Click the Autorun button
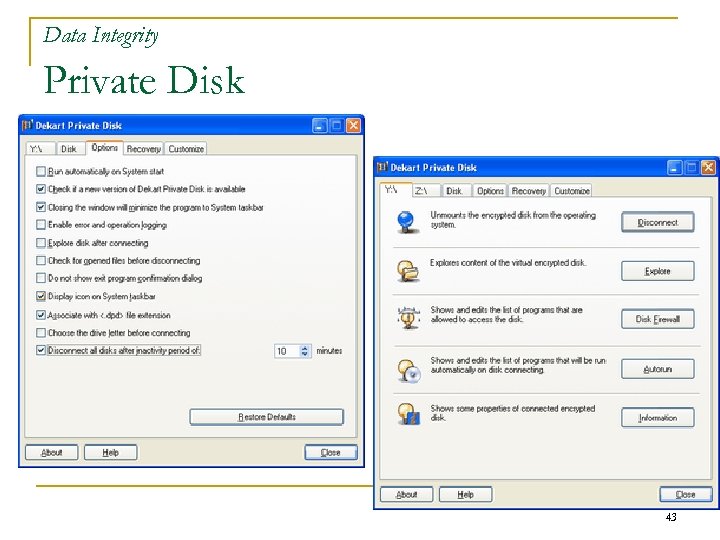720x540 pixels. point(658,369)
